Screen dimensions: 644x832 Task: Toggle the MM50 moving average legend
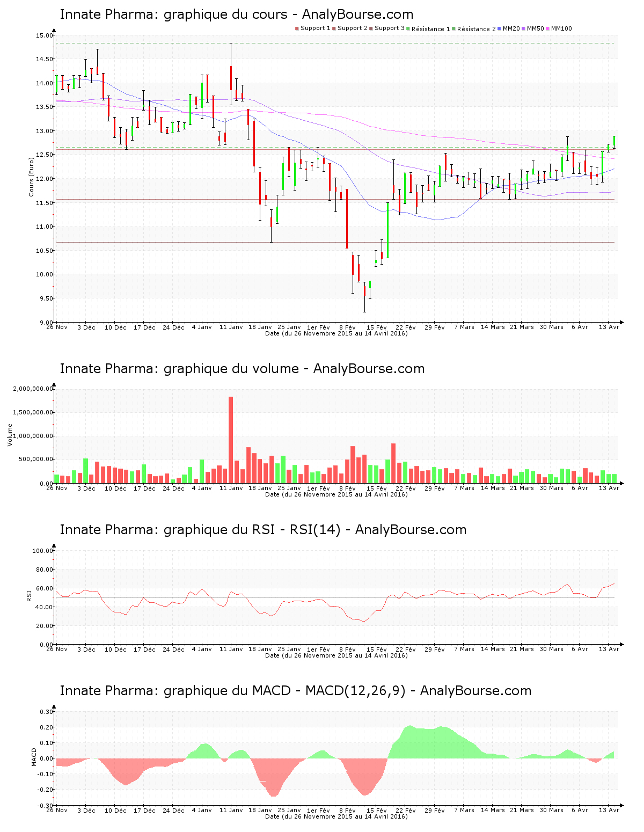[536, 28]
